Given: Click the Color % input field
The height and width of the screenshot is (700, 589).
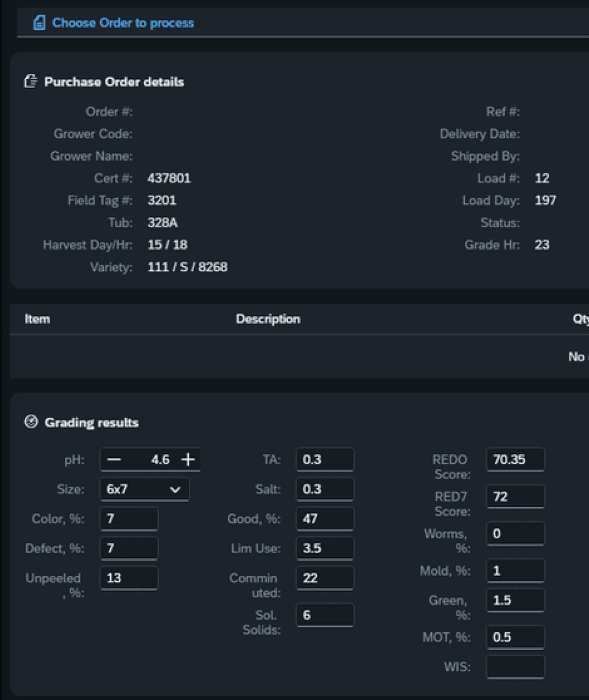Looking at the screenshot, I should (129, 519).
